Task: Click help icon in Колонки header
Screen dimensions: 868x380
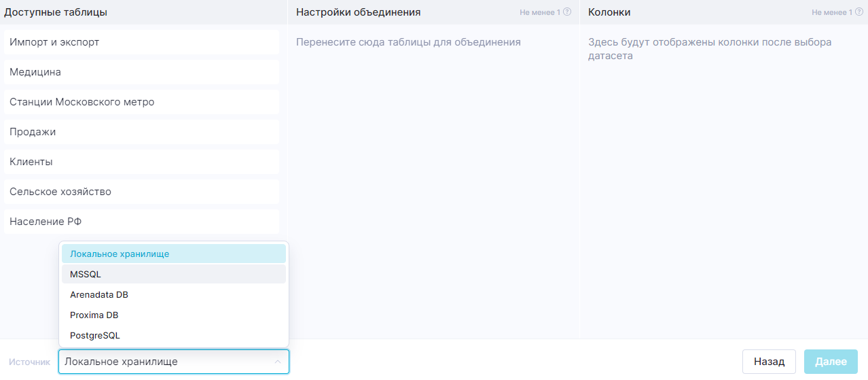Action: 859,12
